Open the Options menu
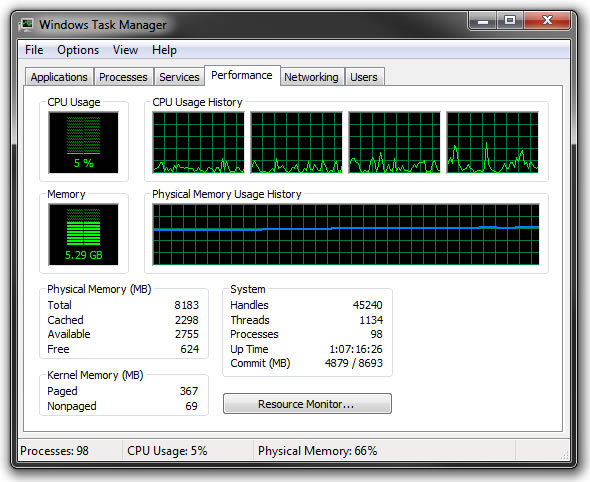 coord(78,50)
